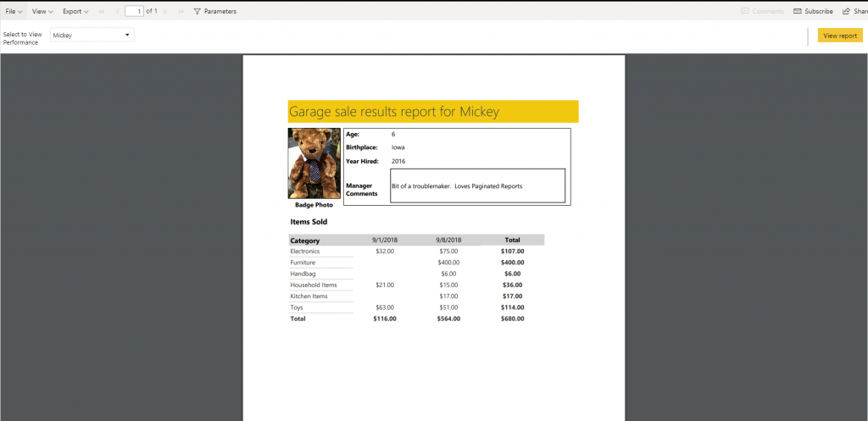
Task: Go to next page arrow icon
Action: click(165, 11)
